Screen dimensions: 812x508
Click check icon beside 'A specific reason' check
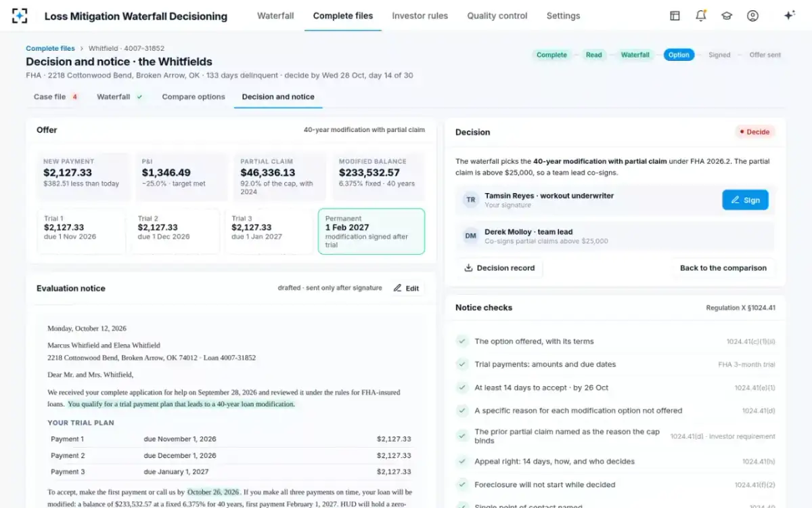pos(462,410)
